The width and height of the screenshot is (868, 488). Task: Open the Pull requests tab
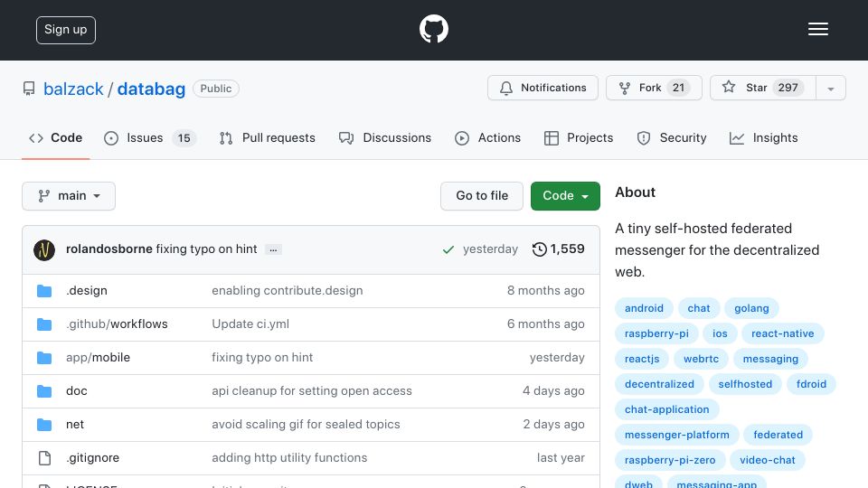coord(268,137)
